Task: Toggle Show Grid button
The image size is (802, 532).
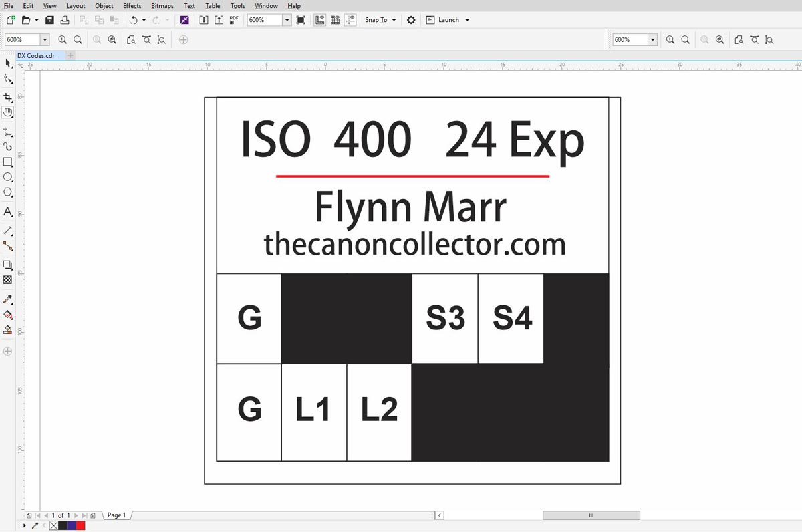Action: pos(336,20)
